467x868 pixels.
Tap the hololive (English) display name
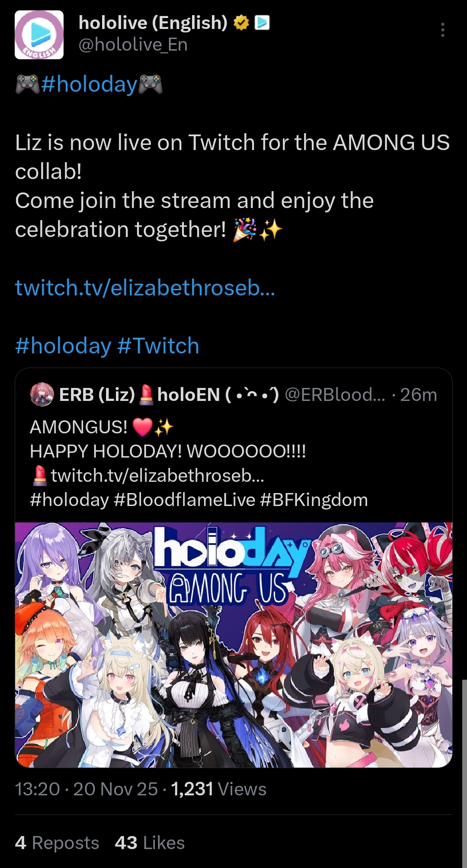[153, 22]
